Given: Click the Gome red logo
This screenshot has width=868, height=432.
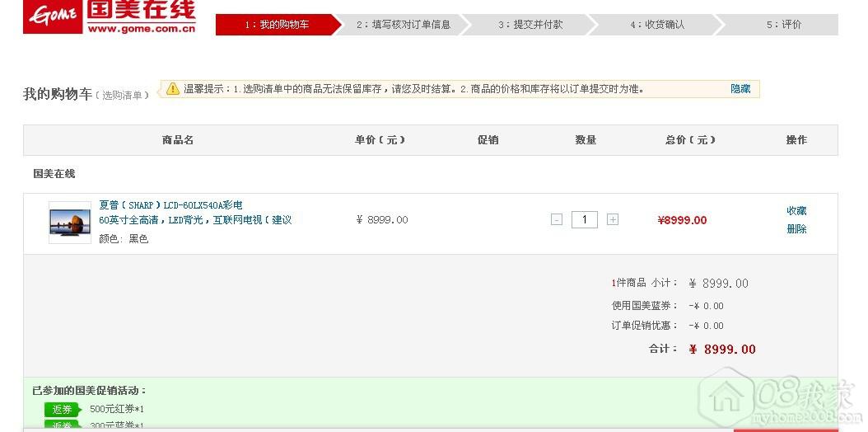Looking at the screenshot, I should pos(53,16).
